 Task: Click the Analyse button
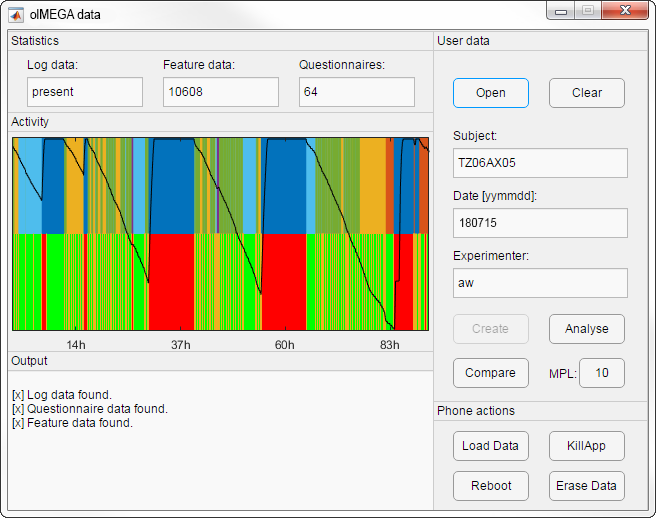pos(586,329)
